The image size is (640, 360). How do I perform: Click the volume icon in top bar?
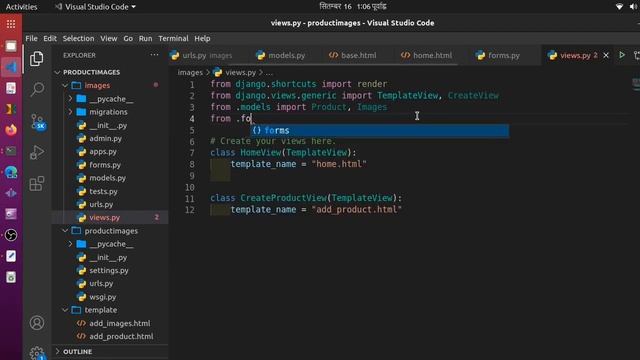tap(633, 7)
